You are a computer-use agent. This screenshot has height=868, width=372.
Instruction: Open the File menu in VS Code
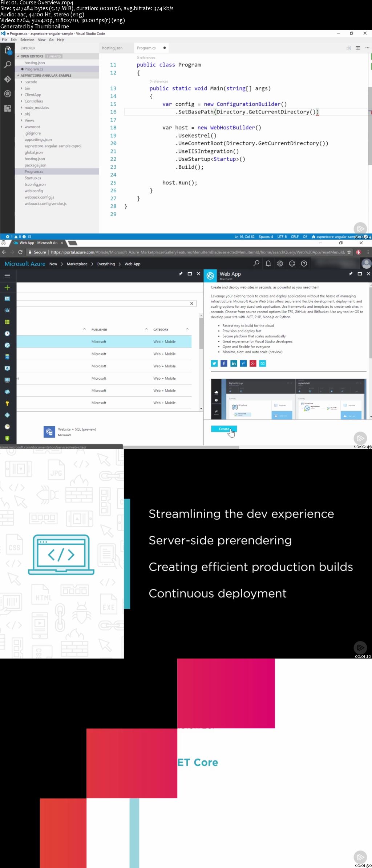coord(5,40)
